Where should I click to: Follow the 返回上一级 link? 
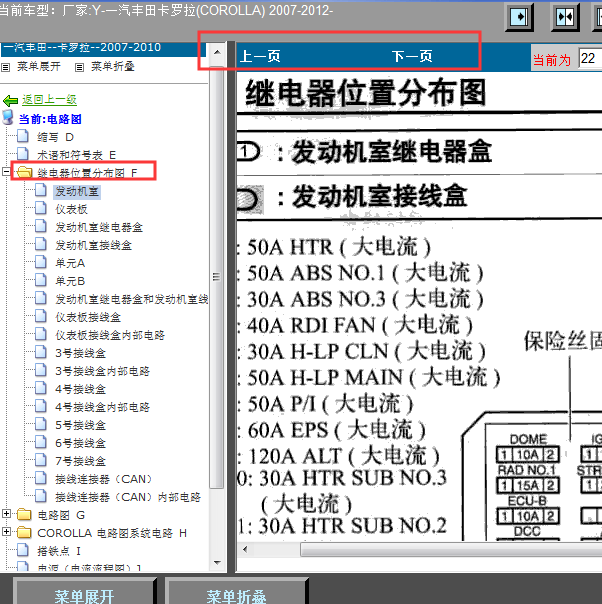point(49,100)
